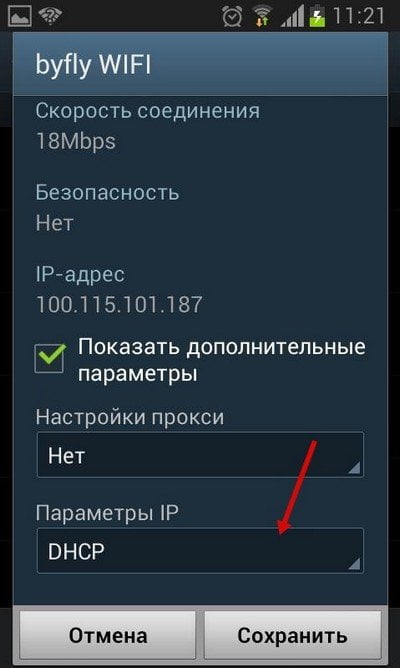This screenshot has width=400, height=668.
Task: Open the IP settings dropdown showing DHCP
Action: pos(200,551)
